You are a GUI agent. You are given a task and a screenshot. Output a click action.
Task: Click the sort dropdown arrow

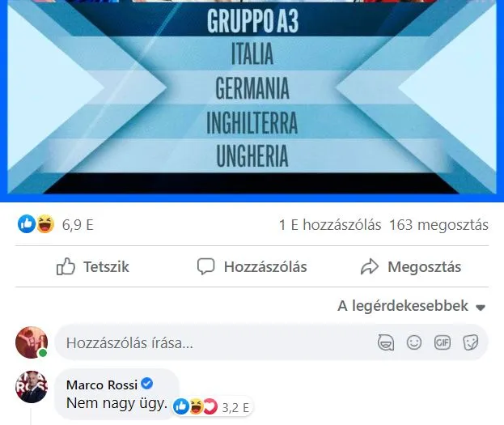[481, 308]
